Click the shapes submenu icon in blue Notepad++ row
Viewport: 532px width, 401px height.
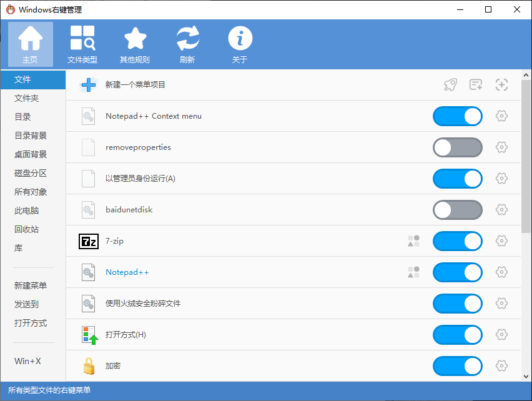[x=413, y=272]
